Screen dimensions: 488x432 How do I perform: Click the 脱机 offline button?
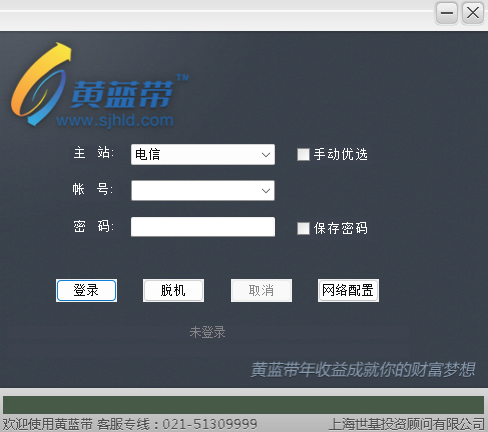pos(173,290)
